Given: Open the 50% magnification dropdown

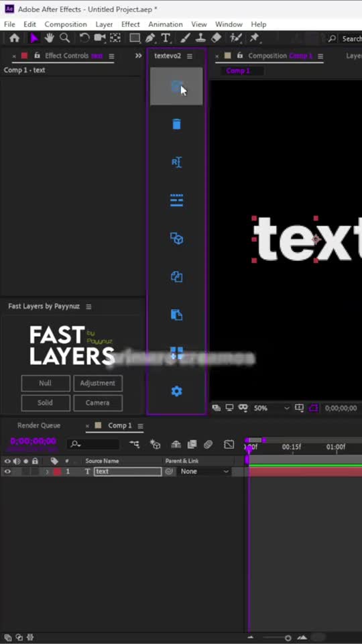Looking at the screenshot, I should click(x=271, y=408).
